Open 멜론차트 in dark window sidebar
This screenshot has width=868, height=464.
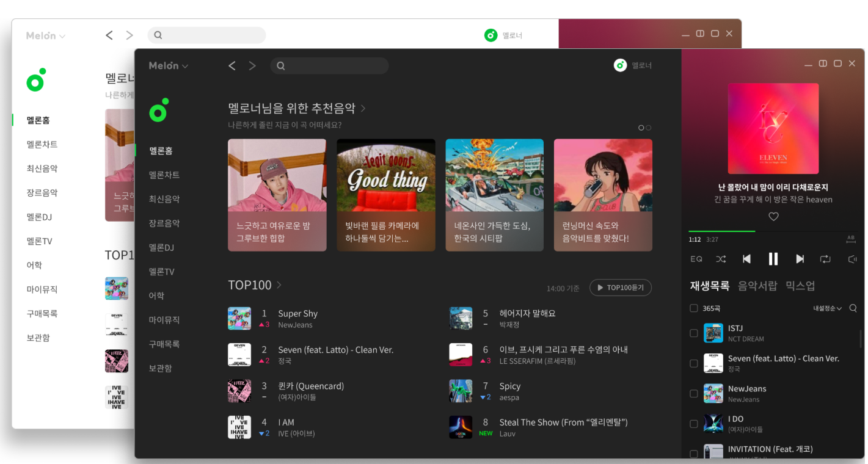pyautogui.click(x=164, y=175)
